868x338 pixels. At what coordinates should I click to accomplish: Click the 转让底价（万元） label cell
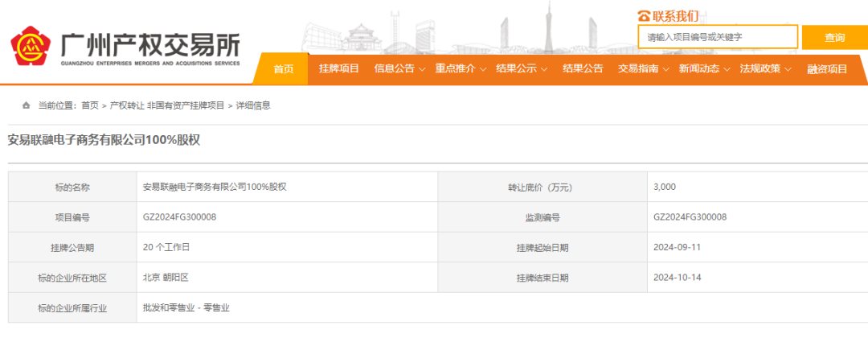click(x=542, y=188)
